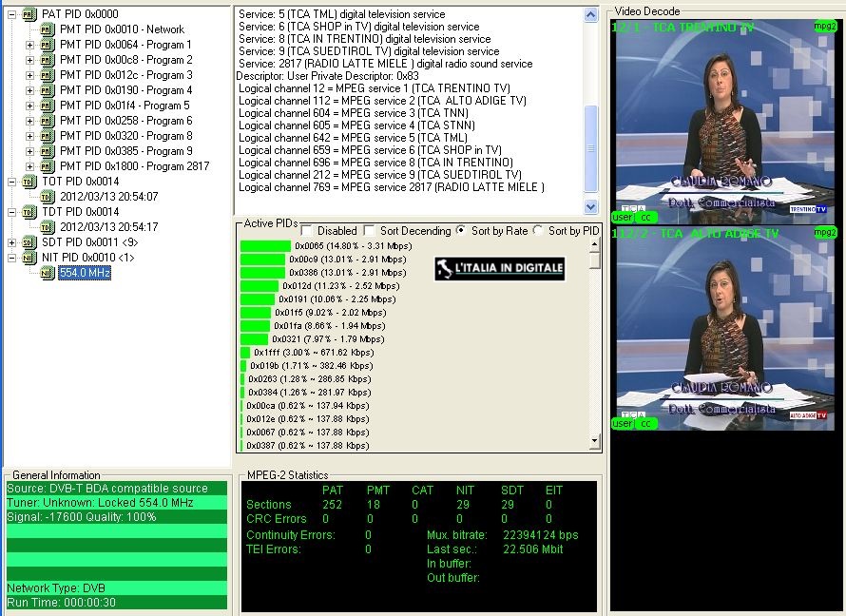Select the PMT PID 0x0010 - Network item

122,29
